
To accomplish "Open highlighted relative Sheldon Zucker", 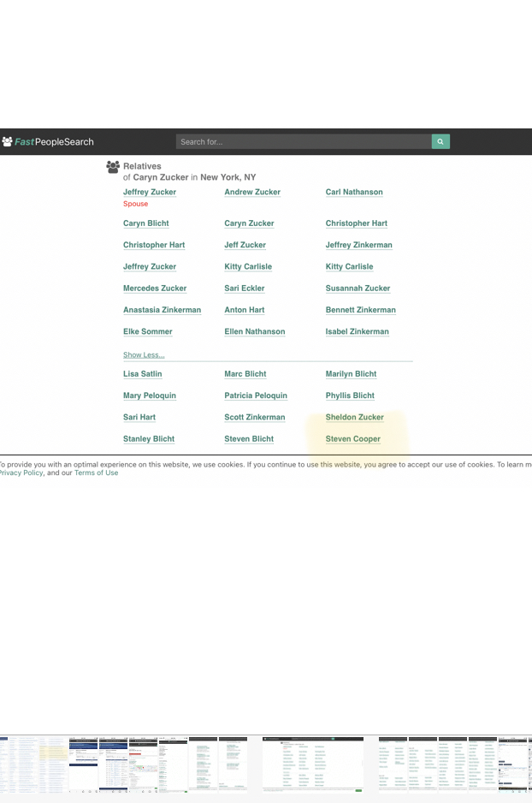I will coord(354,417).
